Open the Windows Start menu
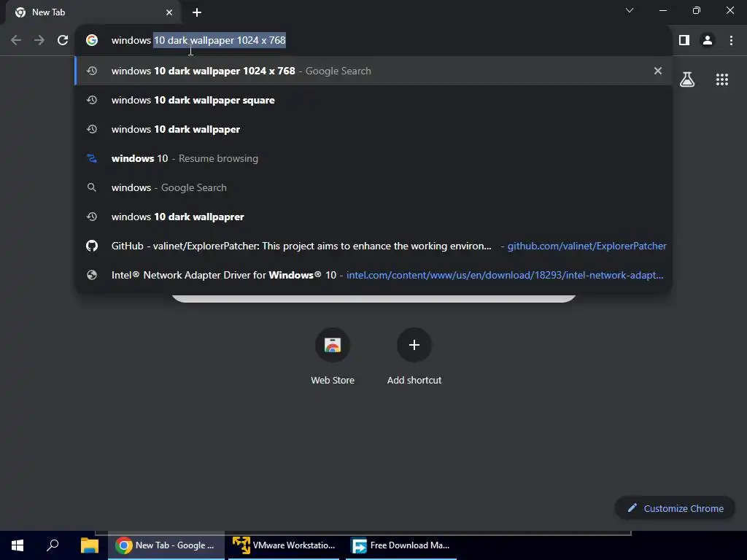The image size is (747, 560). [x=18, y=545]
